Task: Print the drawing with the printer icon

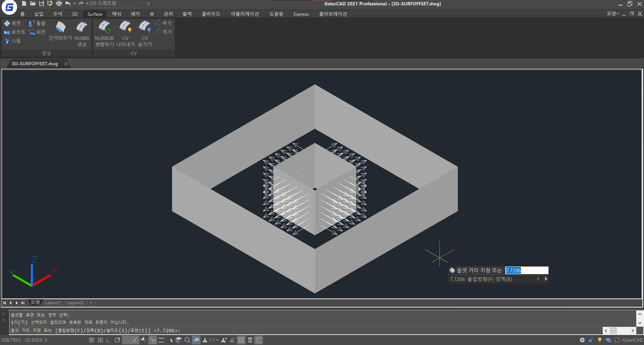Action: click(x=59, y=3)
